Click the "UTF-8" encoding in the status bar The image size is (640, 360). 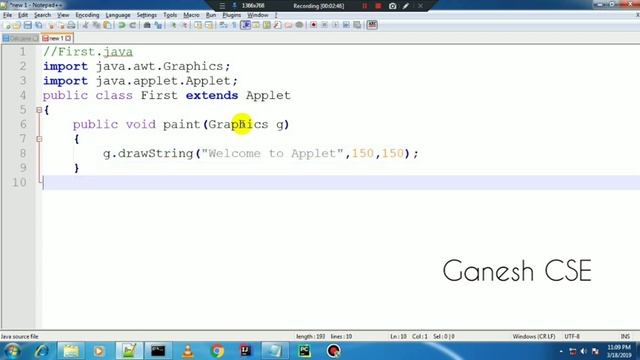(572, 336)
